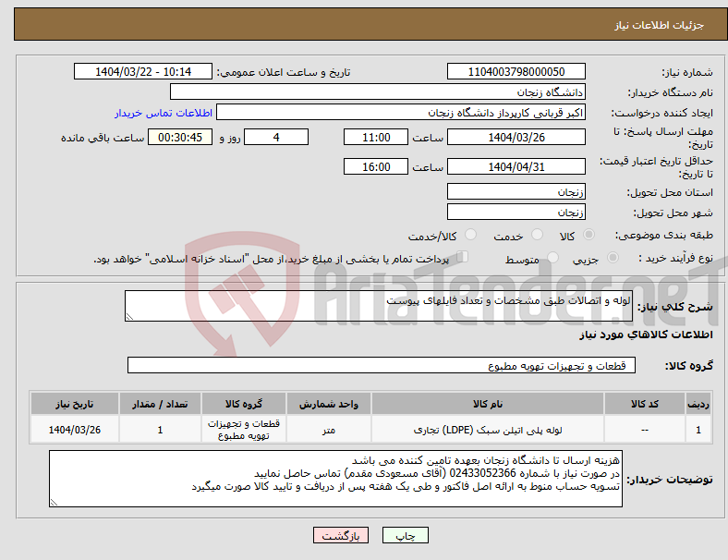Click the deadline time 11:00 field
This screenshot has width=728, height=560.
(x=376, y=137)
